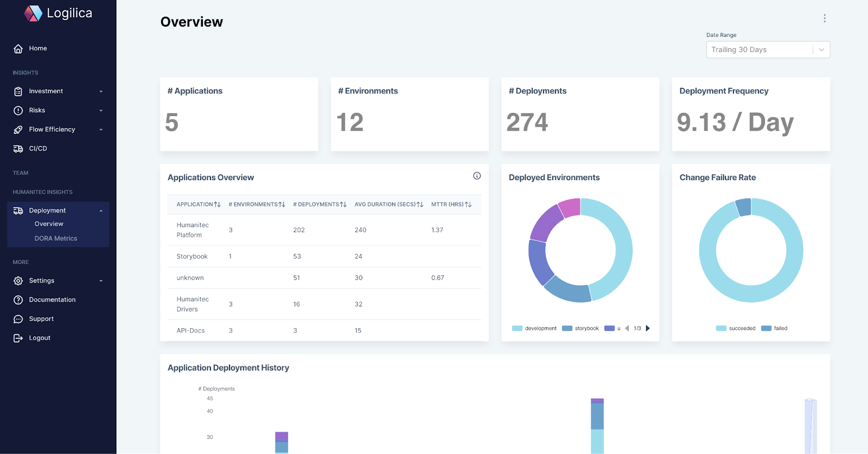Click the CI/CD truck icon
Viewport: 868px width, 454px height.
coord(18,149)
